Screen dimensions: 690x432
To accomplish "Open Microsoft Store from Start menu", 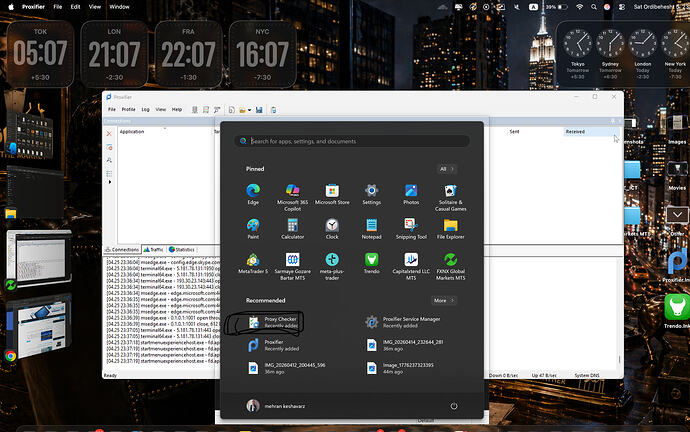I will pyautogui.click(x=332, y=194).
